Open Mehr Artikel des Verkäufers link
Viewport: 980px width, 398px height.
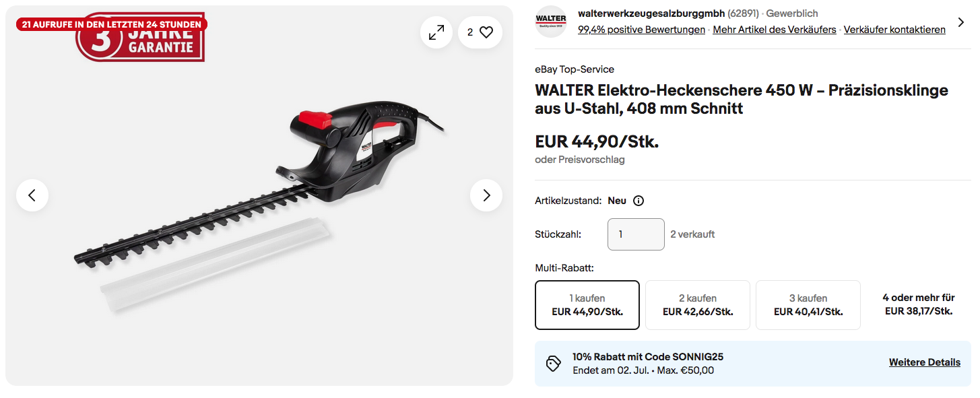point(774,30)
